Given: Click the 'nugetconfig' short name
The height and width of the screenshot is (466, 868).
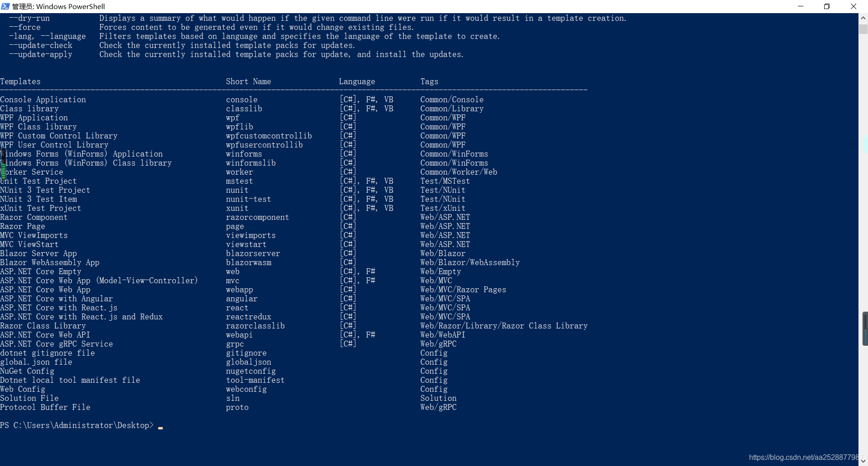Looking at the screenshot, I should coord(251,371).
